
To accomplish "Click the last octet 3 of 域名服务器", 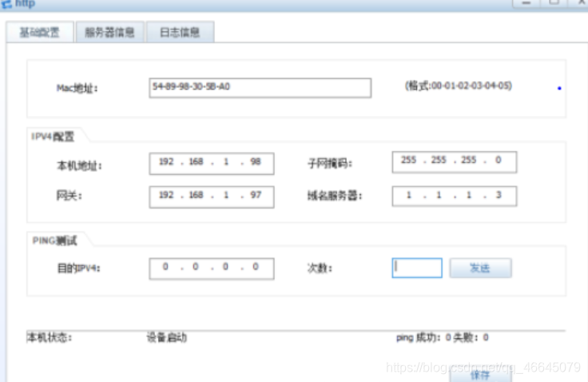I will click(x=499, y=195).
